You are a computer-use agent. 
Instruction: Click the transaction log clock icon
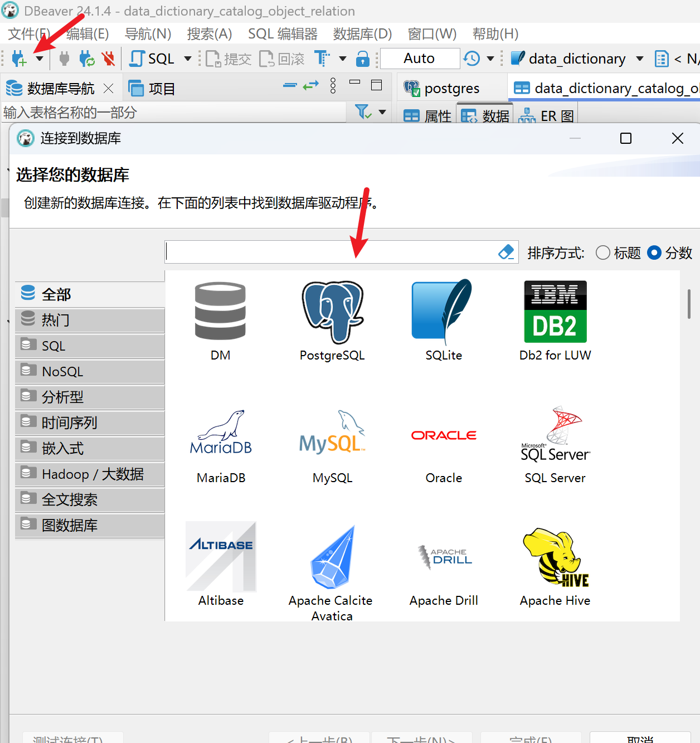pos(471,59)
